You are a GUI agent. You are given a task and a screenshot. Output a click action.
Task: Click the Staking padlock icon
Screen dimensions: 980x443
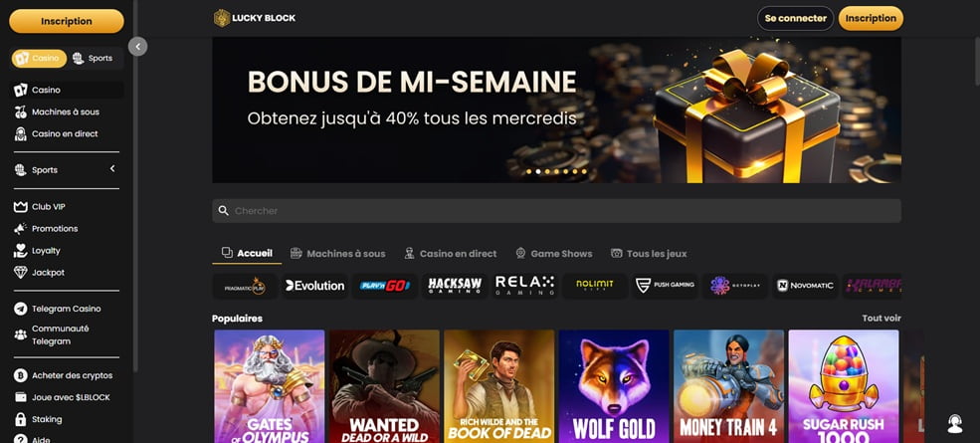pyautogui.click(x=21, y=419)
